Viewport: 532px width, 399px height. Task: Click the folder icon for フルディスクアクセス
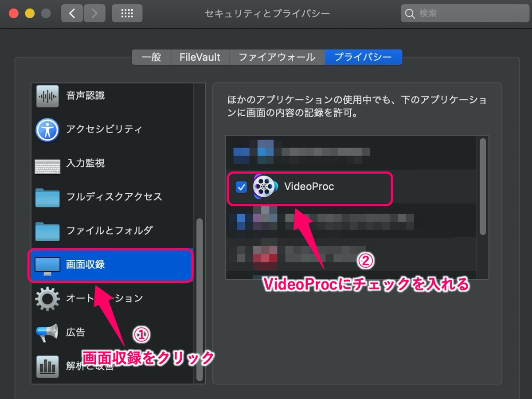pyautogui.click(x=47, y=198)
